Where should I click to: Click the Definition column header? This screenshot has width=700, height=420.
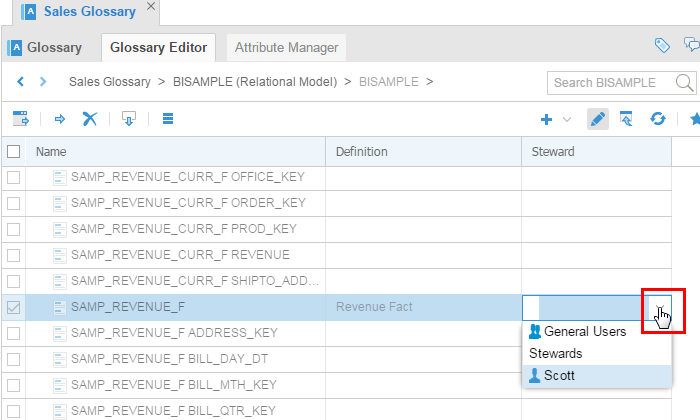(423, 152)
